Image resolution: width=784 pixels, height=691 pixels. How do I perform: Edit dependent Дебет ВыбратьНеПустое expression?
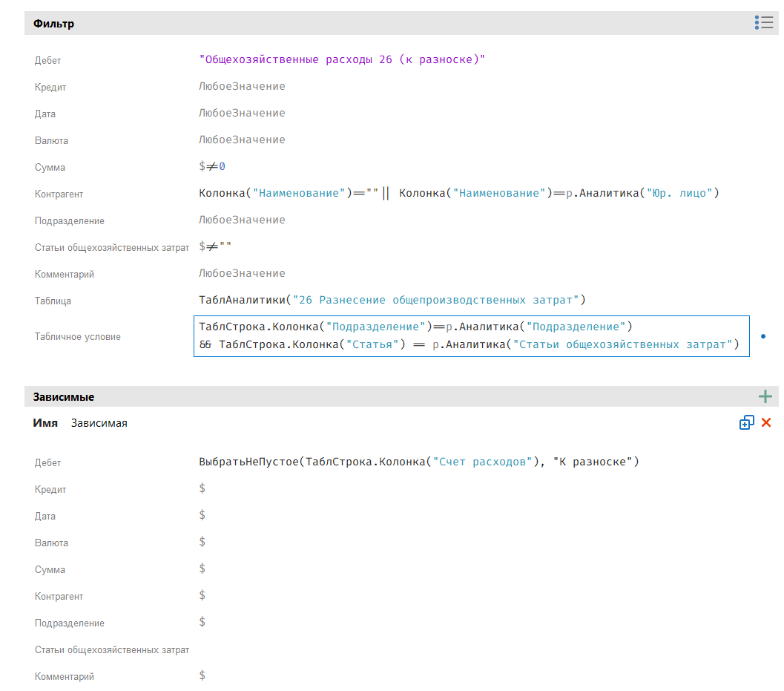tap(418, 462)
